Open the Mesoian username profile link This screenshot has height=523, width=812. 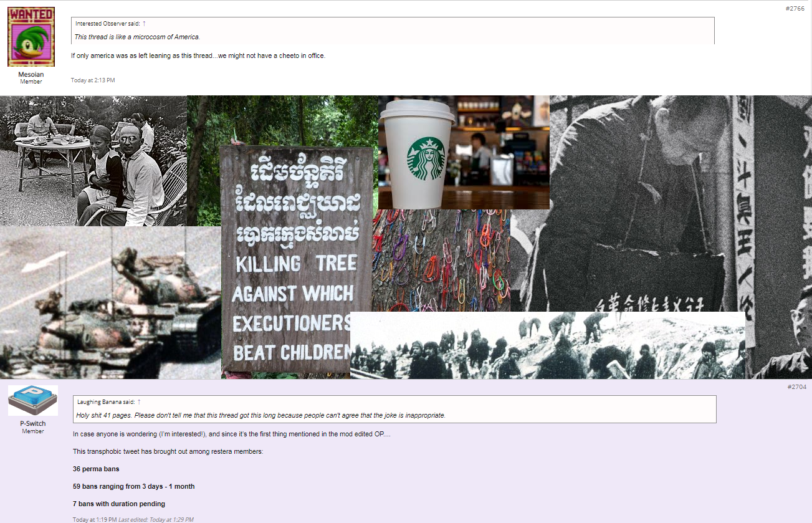coord(31,74)
